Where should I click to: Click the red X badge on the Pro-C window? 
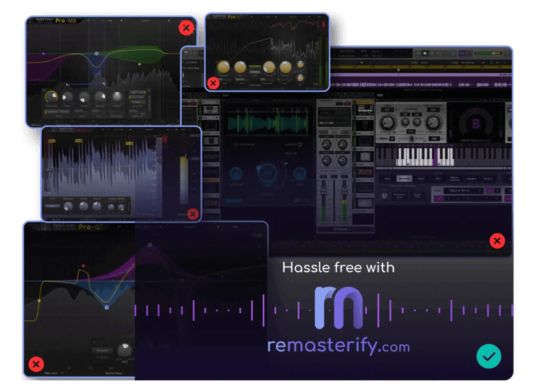tap(213, 83)
